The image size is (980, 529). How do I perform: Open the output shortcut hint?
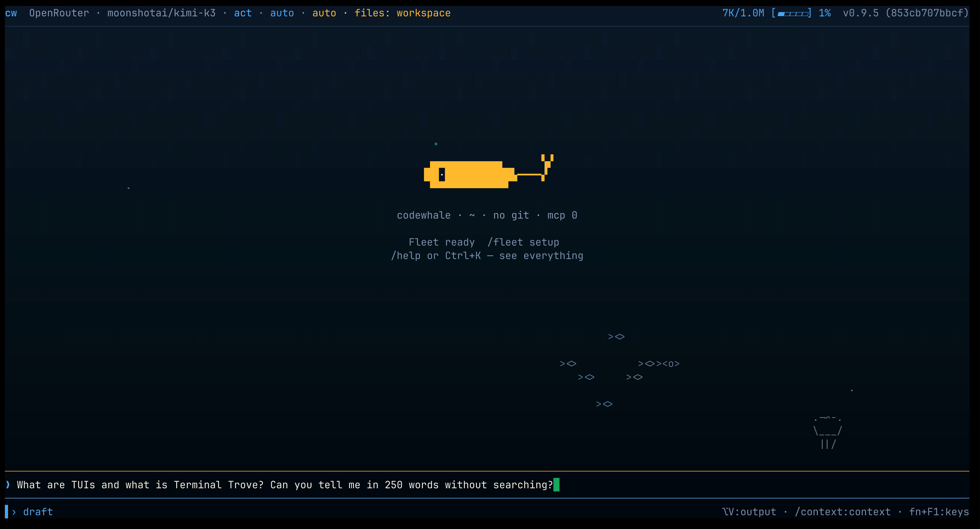(x=749, y=512)
